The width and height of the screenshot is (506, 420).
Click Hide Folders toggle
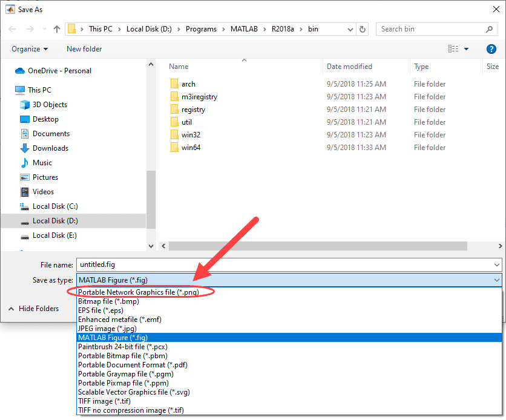[33, 309]
